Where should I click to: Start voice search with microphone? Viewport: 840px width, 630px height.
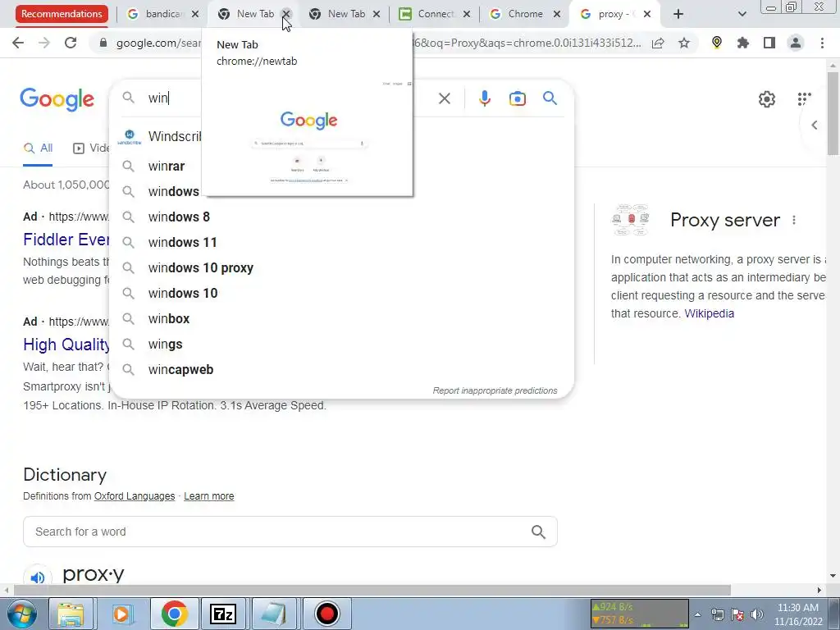pos(484,98)
